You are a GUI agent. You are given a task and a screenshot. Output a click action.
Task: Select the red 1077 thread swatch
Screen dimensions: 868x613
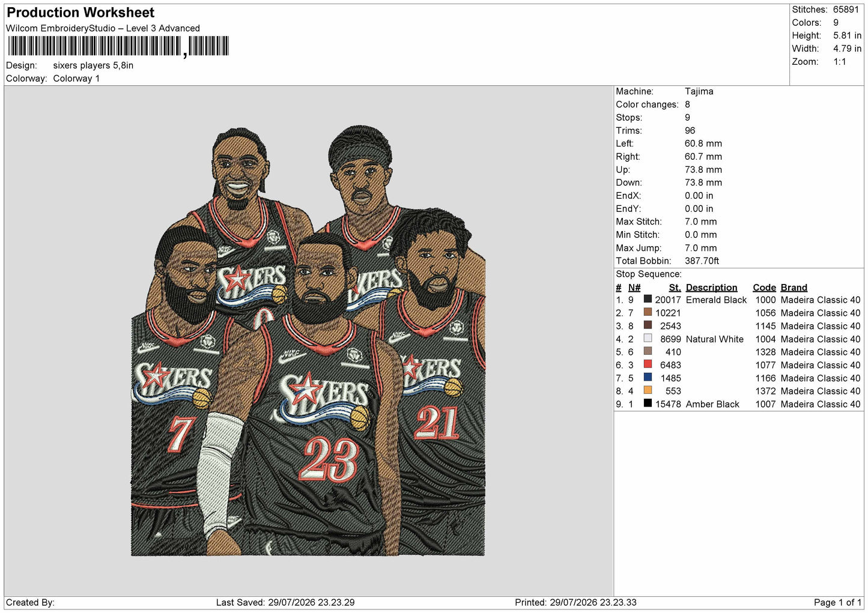(648, 364)
